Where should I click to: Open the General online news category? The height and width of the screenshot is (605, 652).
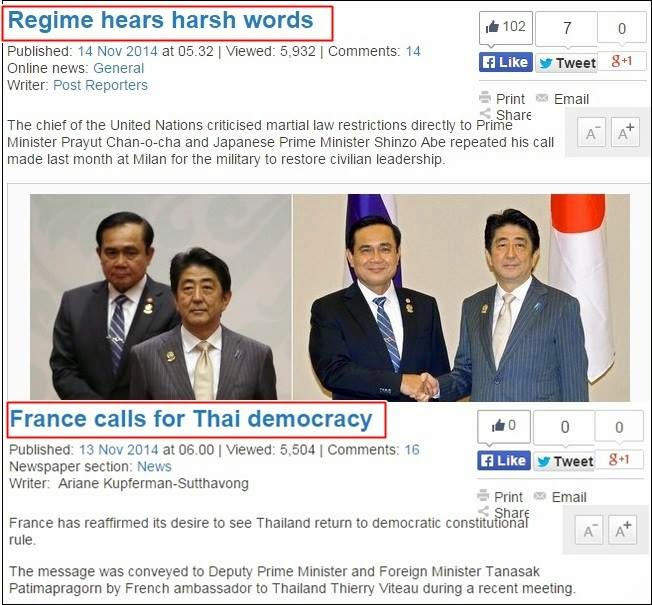coord(119,68)
